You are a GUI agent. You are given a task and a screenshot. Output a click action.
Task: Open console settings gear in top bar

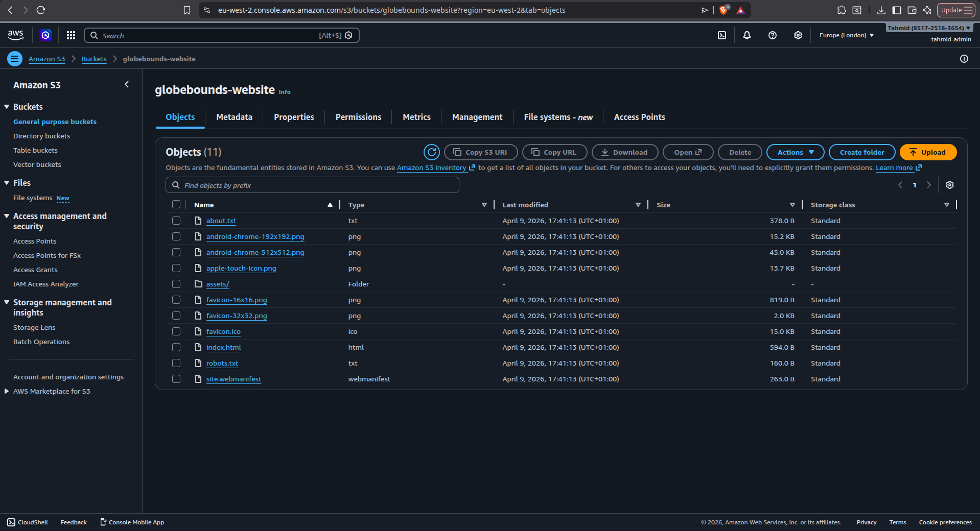pos(798,35)
